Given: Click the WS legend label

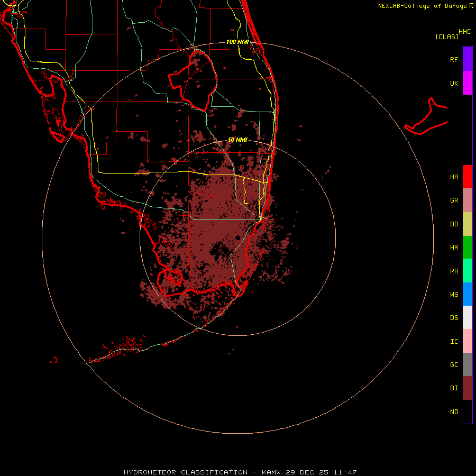Looking at the screenshot, I should [454, 295].
